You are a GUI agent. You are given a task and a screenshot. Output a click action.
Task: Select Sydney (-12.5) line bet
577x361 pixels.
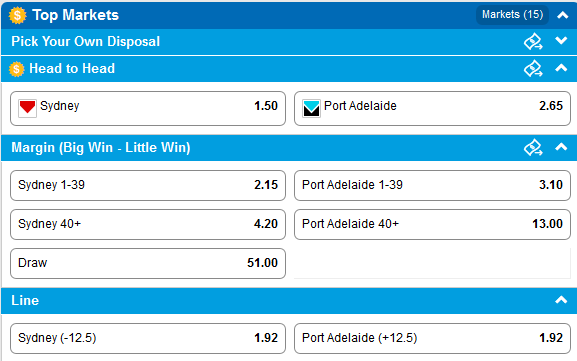pyautogui.click(x=148, y=339)
